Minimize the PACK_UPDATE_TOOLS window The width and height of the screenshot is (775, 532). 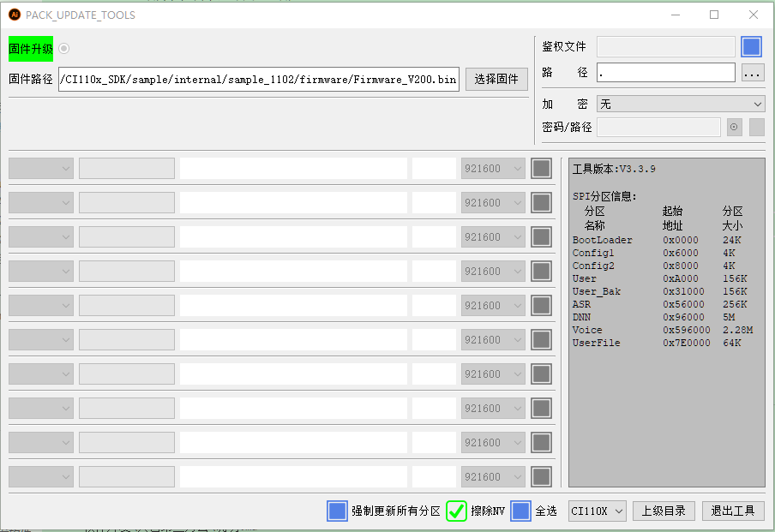676,15
